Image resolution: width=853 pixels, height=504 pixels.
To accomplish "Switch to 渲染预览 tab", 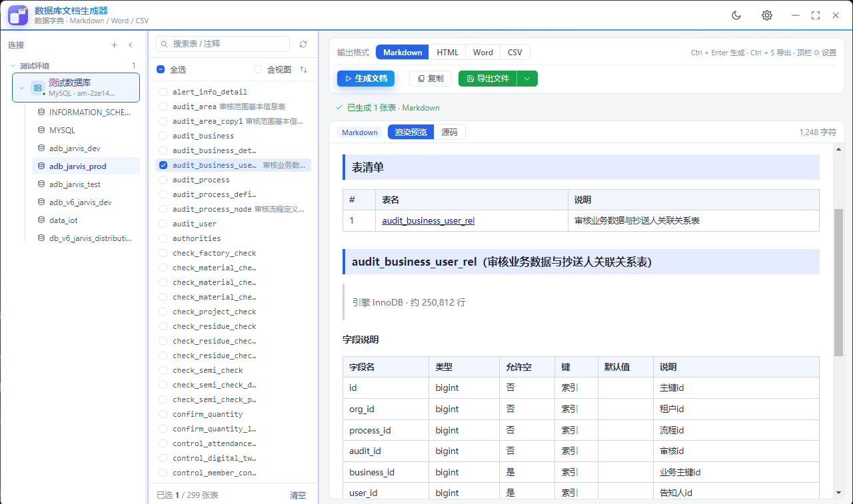I will [x=411, y=132].
